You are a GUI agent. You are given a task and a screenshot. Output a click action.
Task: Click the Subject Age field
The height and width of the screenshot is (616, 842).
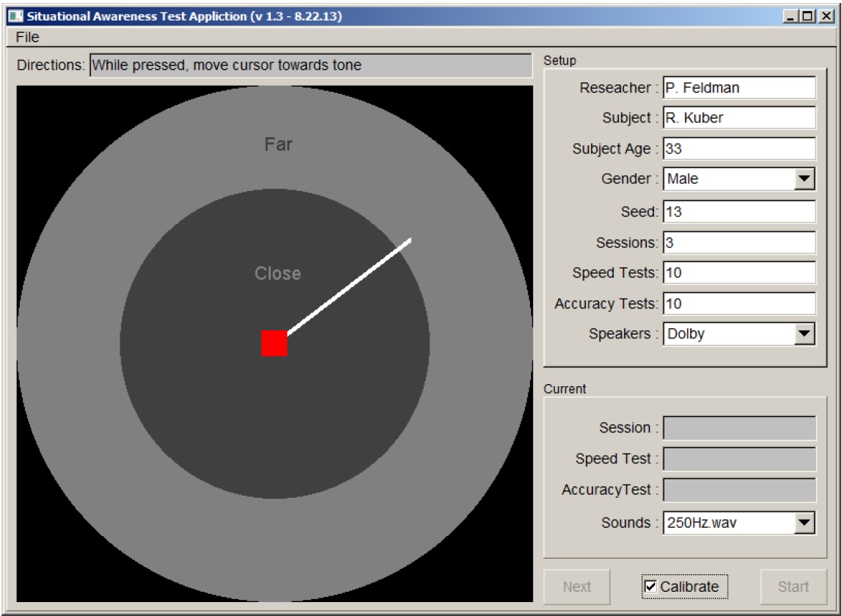coord(739,149)
